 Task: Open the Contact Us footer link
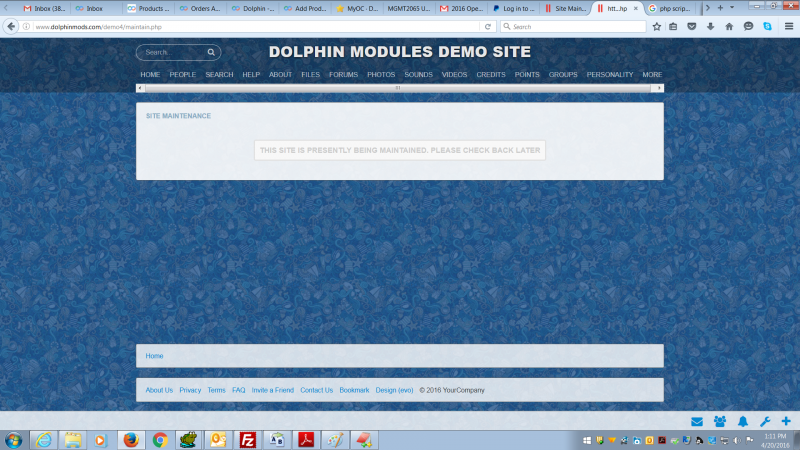pyautogui.click(x=316, y=390)
